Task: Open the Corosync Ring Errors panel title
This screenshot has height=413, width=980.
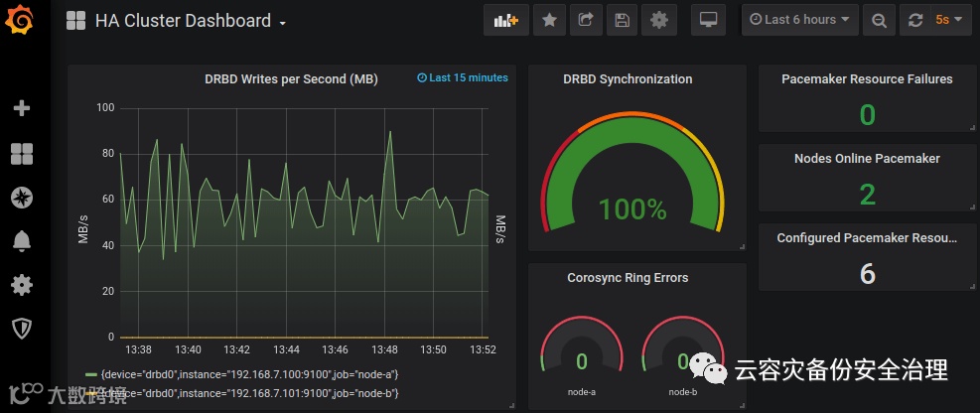Action: tap(628, 277)
